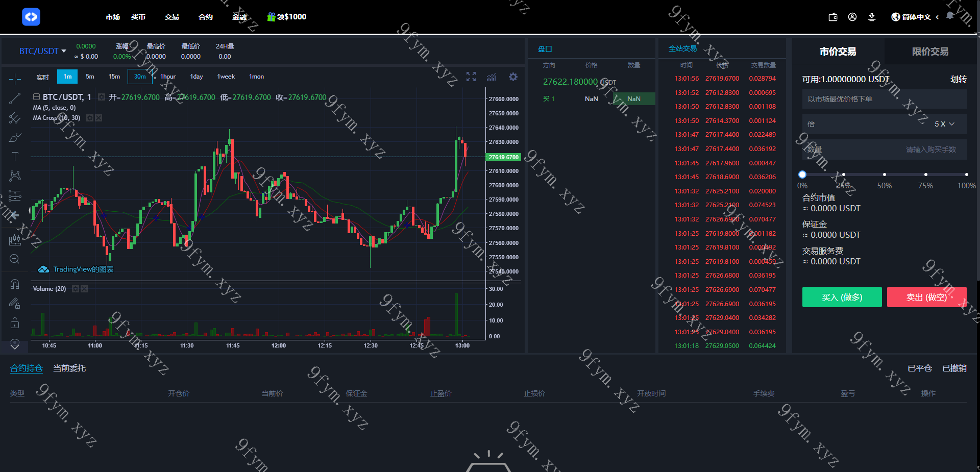Select the 1hour timeframe
The height and width of the screenshot is (472, 980).
coord(168,77)
